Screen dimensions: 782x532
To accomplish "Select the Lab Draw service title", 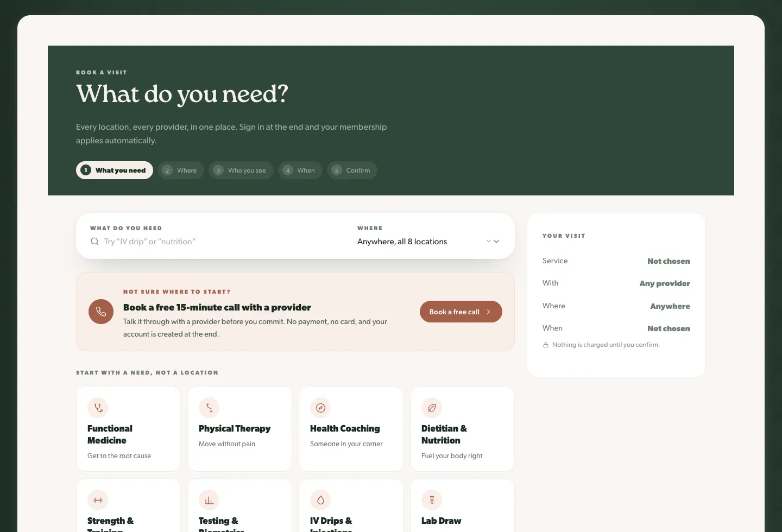I will [441, 521].
